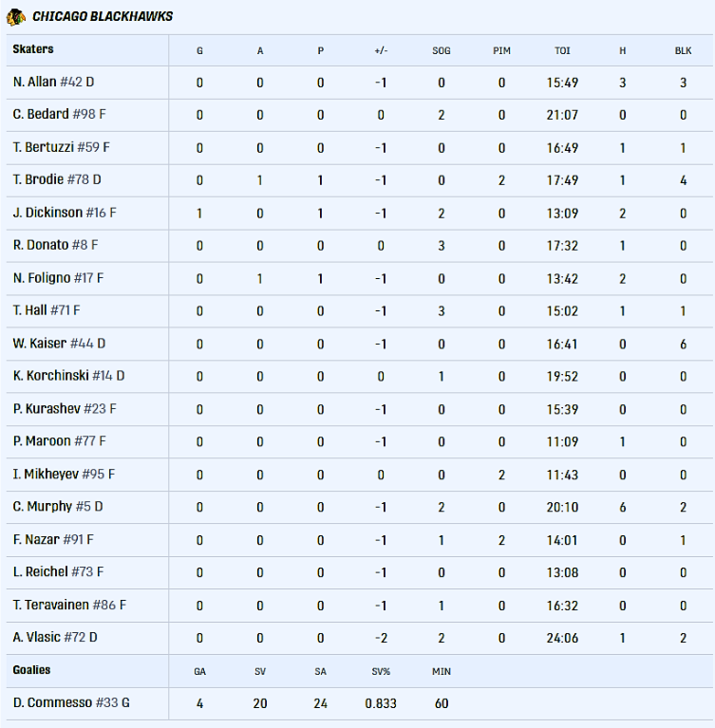The width and height of the screenshot is (715, 728).
Task: Open K. Korchinski #14 profile
Action: tap(68, 376)
